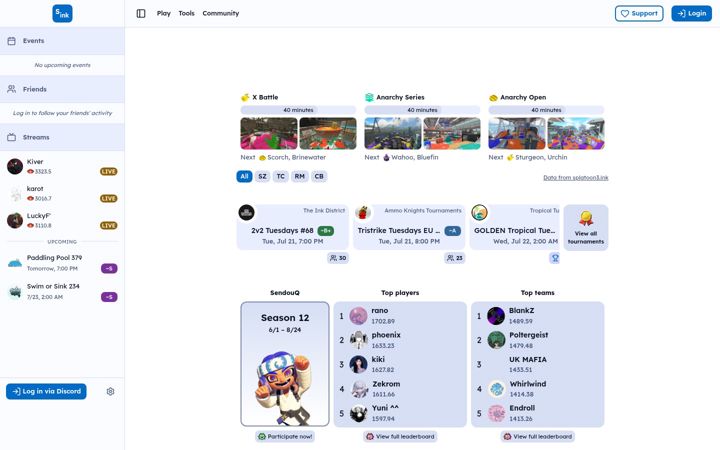
Task: Open the Data from splatoon3.ink link
Action: click(576, 178)
